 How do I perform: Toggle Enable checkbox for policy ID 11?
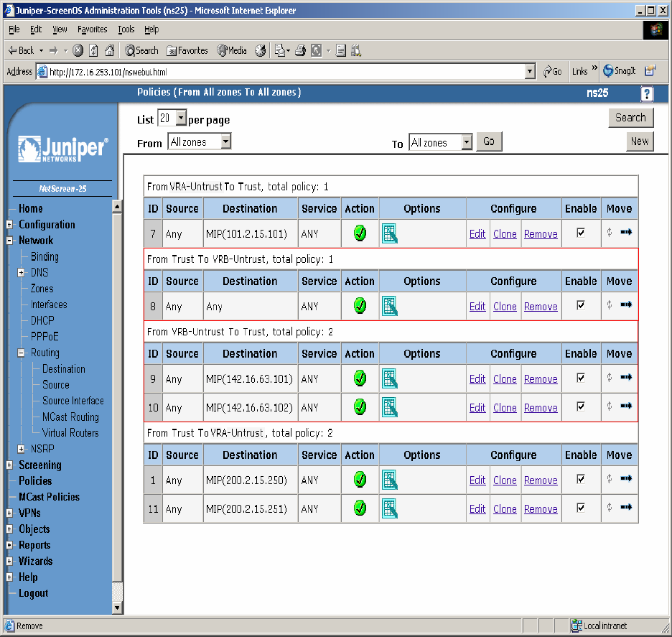[581, 508]
